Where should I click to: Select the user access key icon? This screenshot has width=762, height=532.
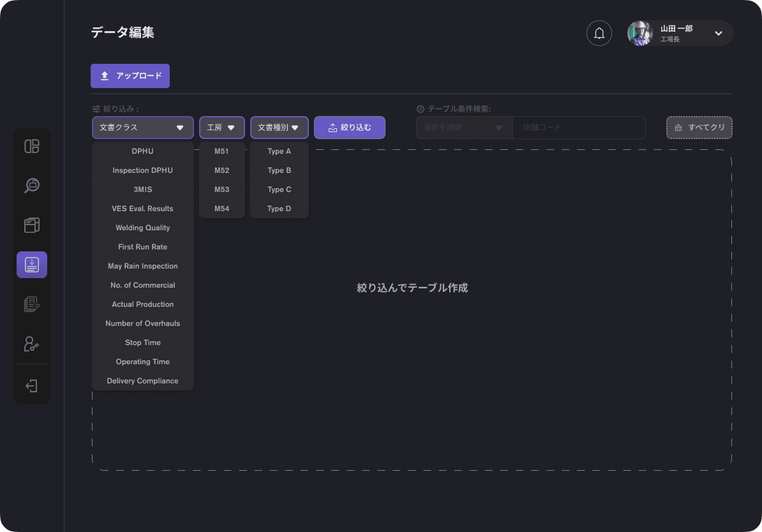click(32, 344)
